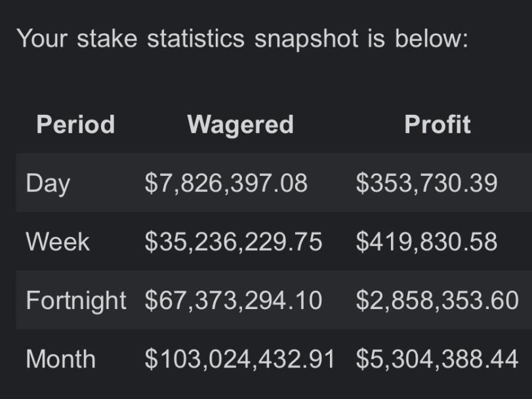This screenshot has width=532, height=399.
Task: Click the Fortnight wagered amount $67,373,294.10
Action: click(x=234, y=301)
